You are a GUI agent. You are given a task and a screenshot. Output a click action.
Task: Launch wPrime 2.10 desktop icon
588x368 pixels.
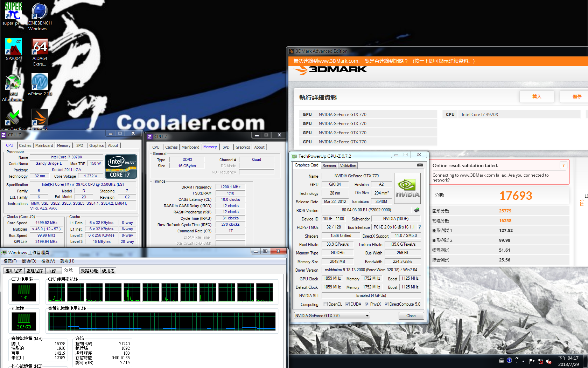pyautogui.click(x=40, y=84)
